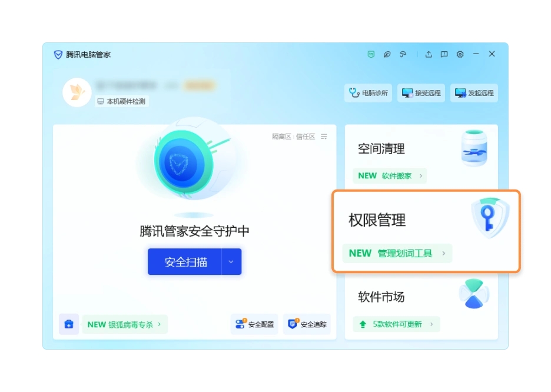Start the 安全扫描 security scan

(185, 262)
